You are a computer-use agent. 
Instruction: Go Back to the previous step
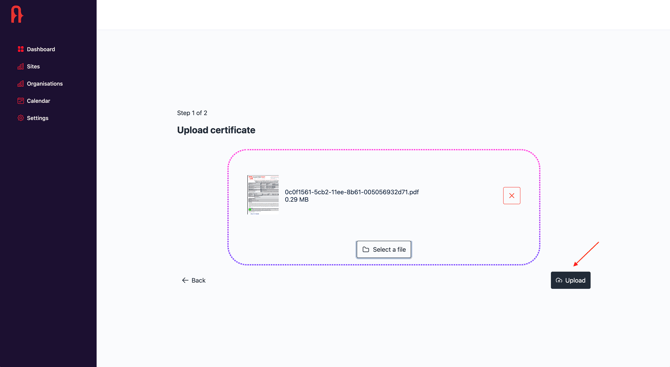tap(194, 280)
